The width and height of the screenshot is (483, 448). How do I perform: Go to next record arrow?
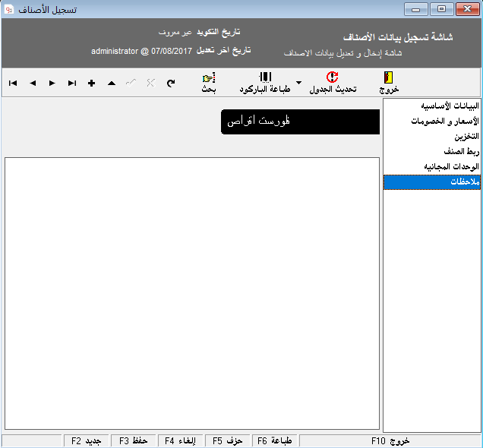click(x=52, y=83)
